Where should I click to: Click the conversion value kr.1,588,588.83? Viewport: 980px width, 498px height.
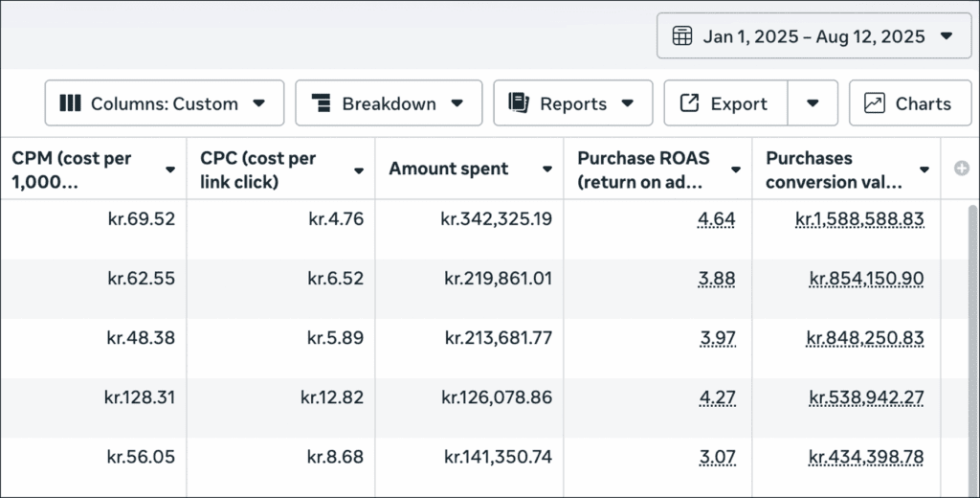pos(858,219)
